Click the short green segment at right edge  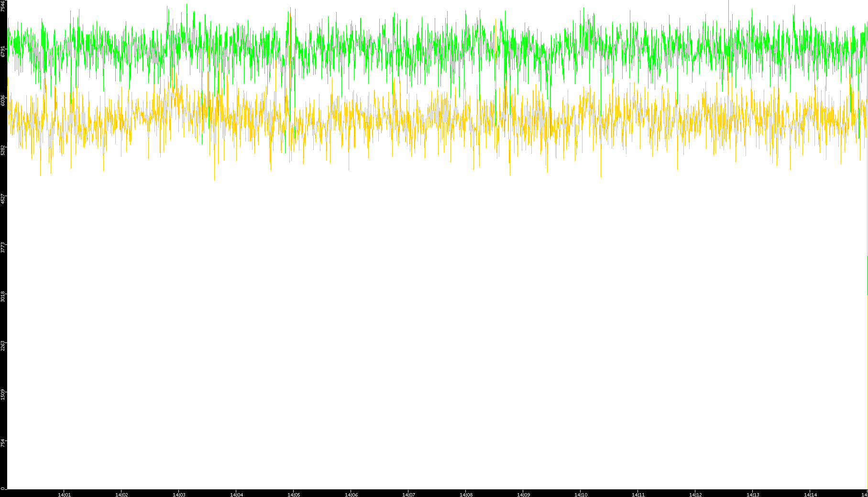(867, 275)
